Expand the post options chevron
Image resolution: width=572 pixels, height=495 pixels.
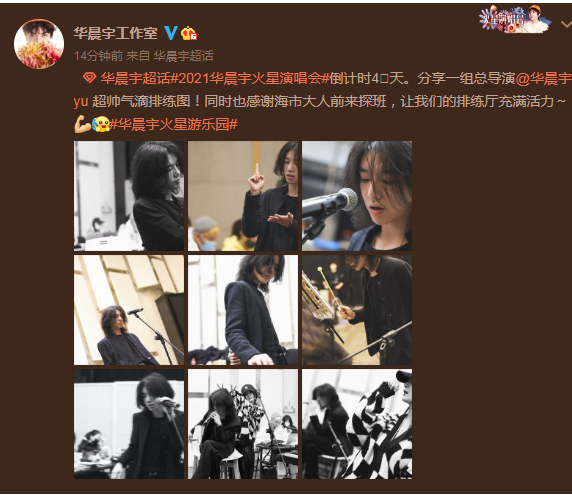click(x=566, y=24)
